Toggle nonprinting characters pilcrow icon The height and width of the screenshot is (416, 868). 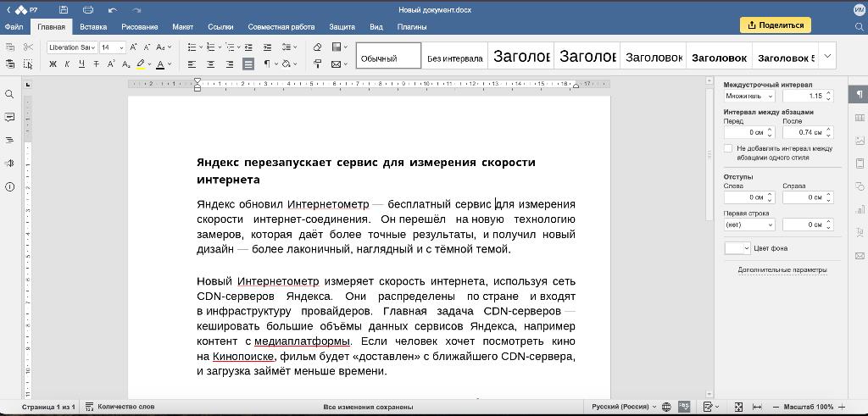(267, 64)
